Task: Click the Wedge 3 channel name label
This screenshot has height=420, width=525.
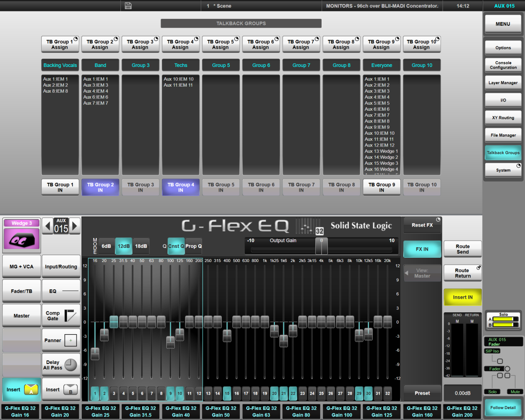Action: (22, 223)
